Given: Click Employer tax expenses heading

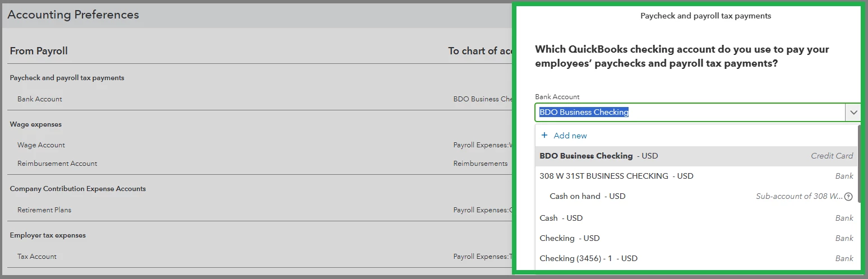Looking at the screenshot, I should point(48,235).
